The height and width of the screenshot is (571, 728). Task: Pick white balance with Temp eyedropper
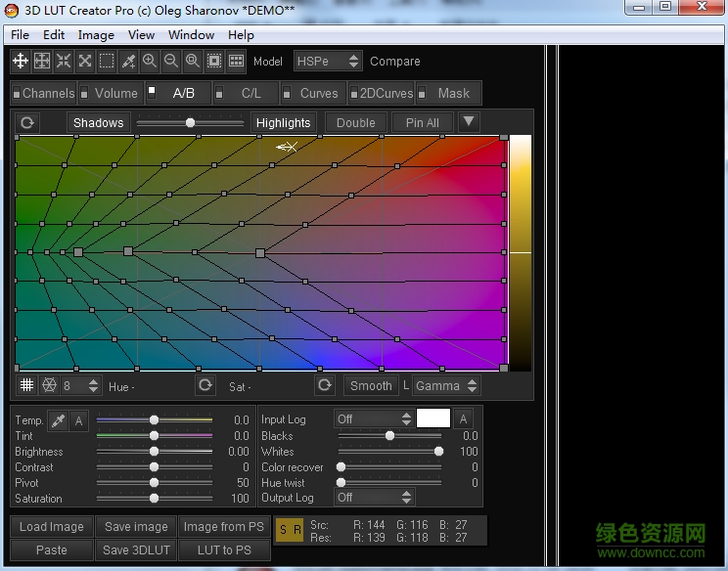pyautogui.click(x=58, y=420)
